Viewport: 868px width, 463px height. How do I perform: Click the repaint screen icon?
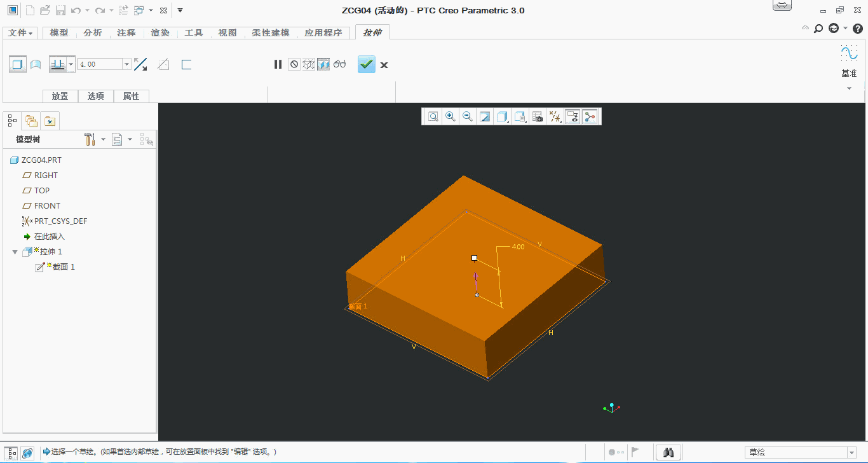(x=485, y=116)
